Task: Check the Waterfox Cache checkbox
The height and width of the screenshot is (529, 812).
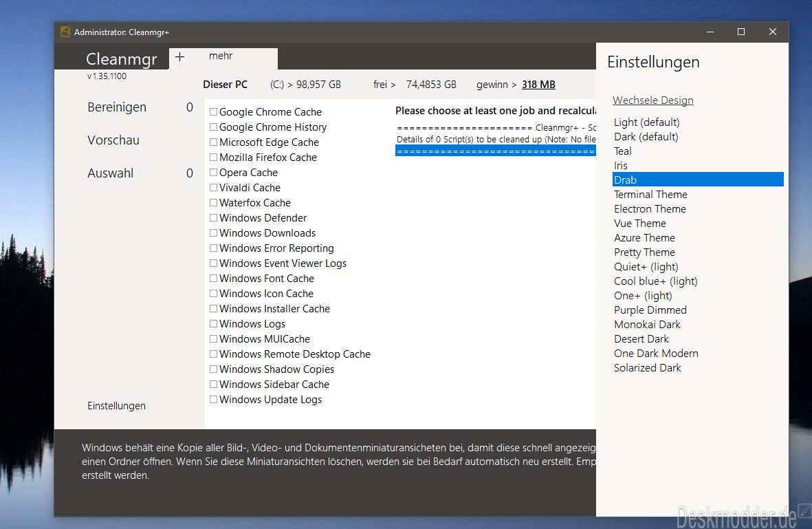Action: click(x=213, y=202)
